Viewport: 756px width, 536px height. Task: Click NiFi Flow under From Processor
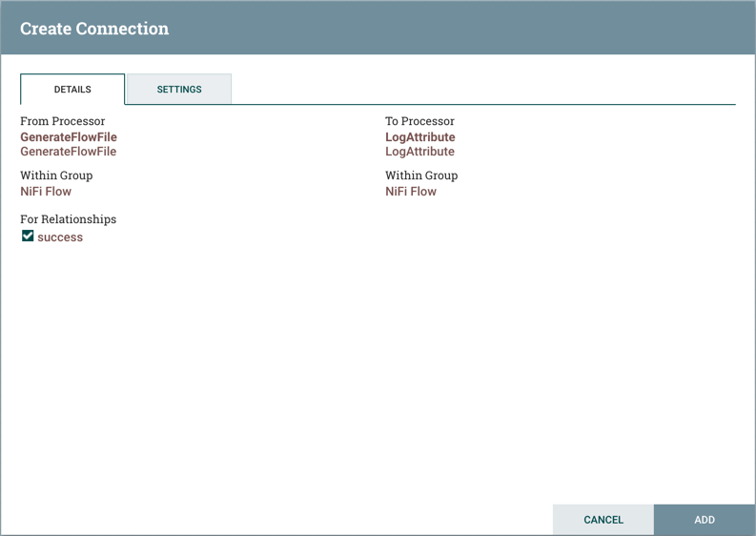tap(46, 192)
